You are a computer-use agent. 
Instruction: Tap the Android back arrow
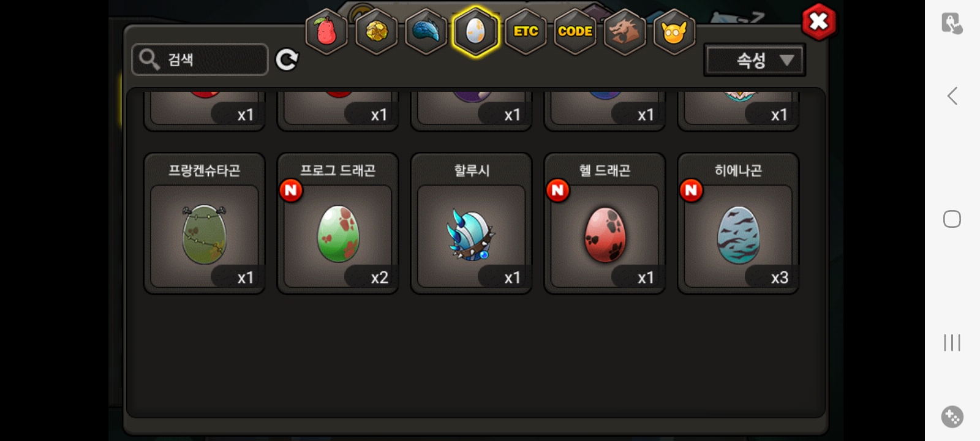tap(952, 96)
